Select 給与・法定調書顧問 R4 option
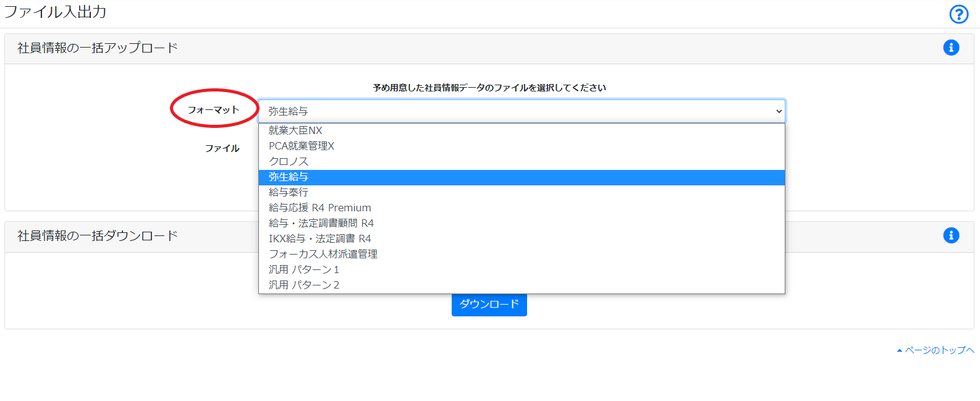This screenshot has width=980, height=401. coord(522,223)
